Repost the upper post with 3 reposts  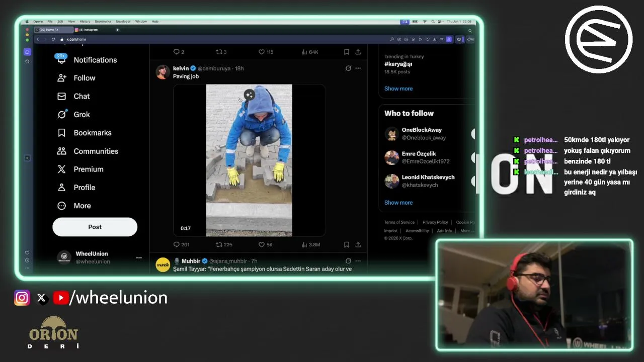pyautogui.click(x=219, y=52)
